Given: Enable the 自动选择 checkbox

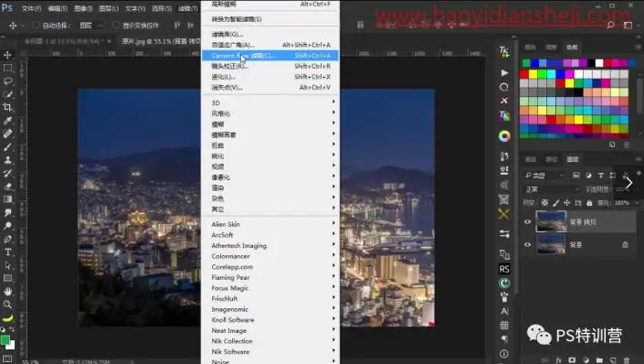Looking at the screenshot, I should [x=37, y=25].
